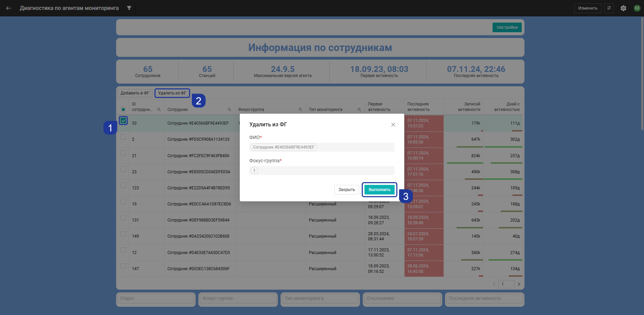644x315 pixels.
Task: Select employee name Сотрудник #DA2542002102B608
Action: click(198, 236)
